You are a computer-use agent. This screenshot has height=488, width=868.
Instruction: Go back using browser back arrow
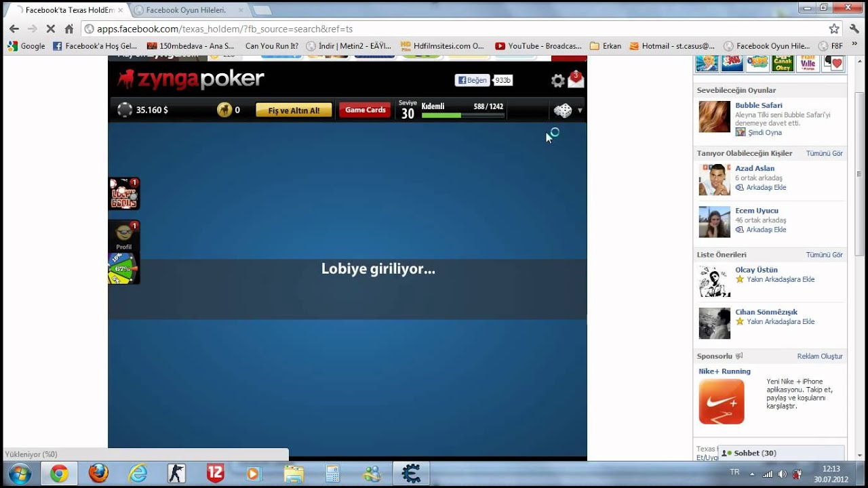(x=14, y=28)
